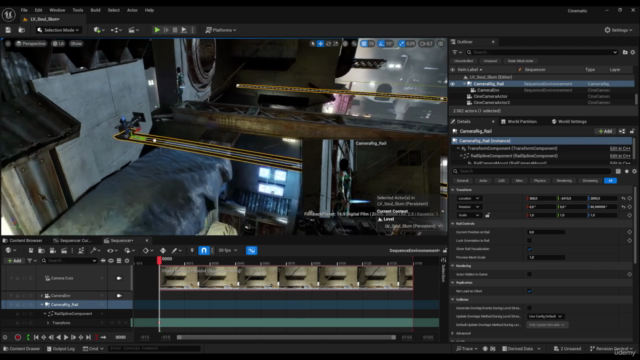The width and height of the screenshot is (640, 360).
Task: Open the Sequencer auto-key diamond menu
Action: coord(148,250)
